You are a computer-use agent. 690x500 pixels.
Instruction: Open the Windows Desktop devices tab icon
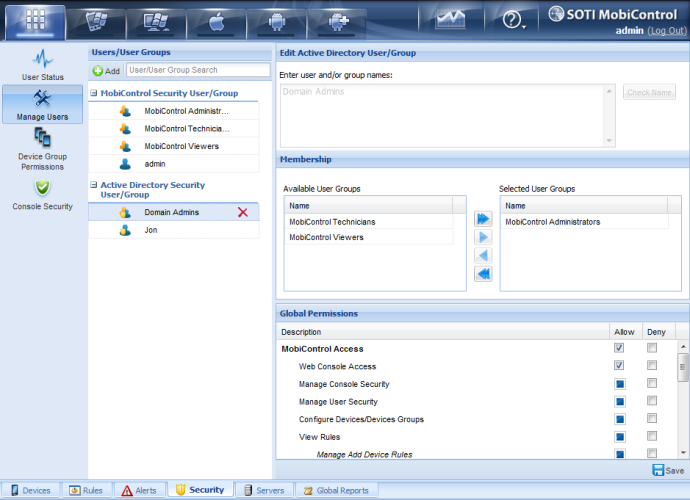[156, 23]
